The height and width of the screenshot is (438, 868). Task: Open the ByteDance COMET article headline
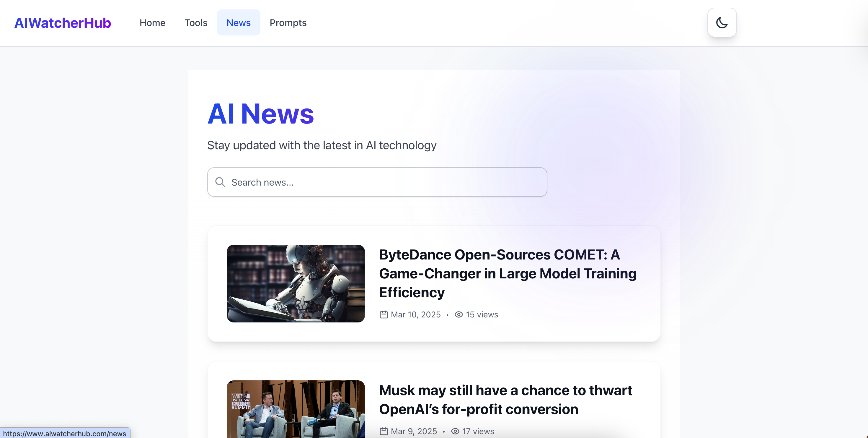(x=508, y=273)
